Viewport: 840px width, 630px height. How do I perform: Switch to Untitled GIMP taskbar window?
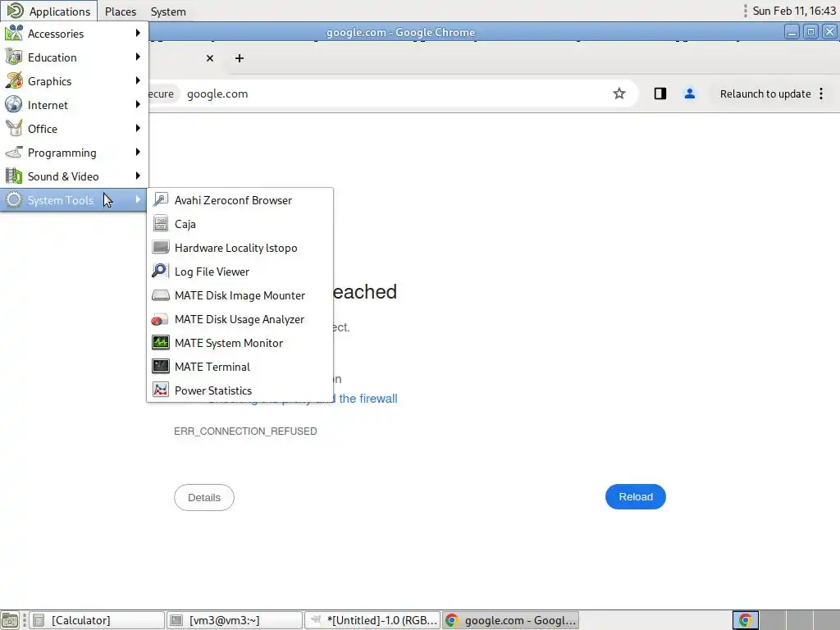(372, 620)
